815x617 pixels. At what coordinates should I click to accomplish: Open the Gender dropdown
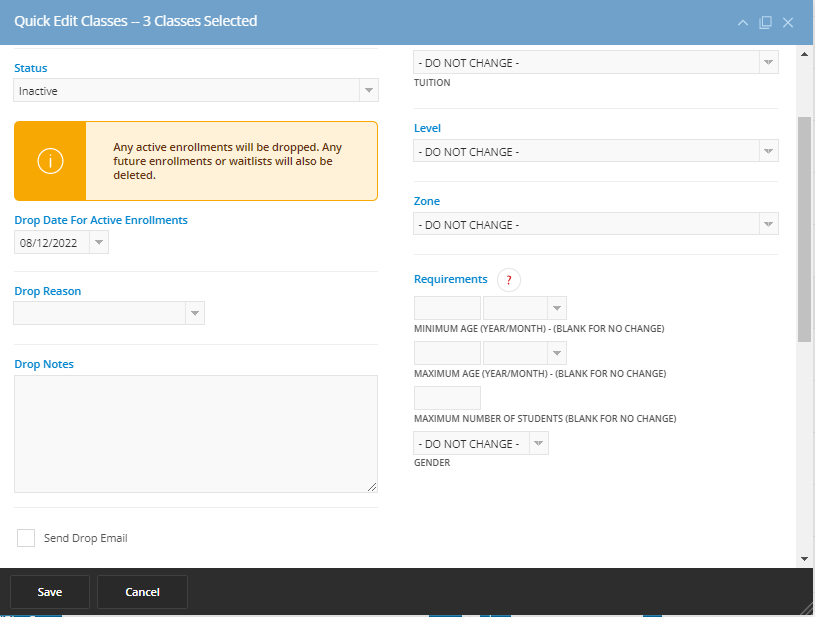[x=538, y=443]
